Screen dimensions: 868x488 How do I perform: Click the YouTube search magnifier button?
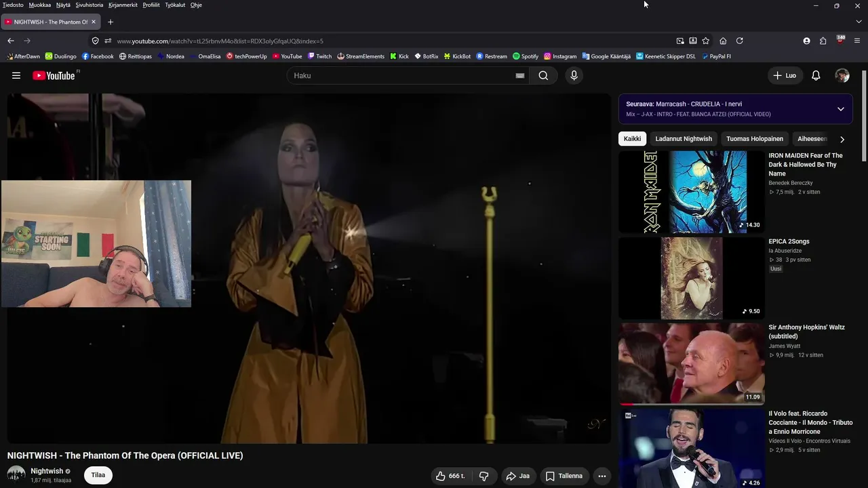(x=543, y=75)
